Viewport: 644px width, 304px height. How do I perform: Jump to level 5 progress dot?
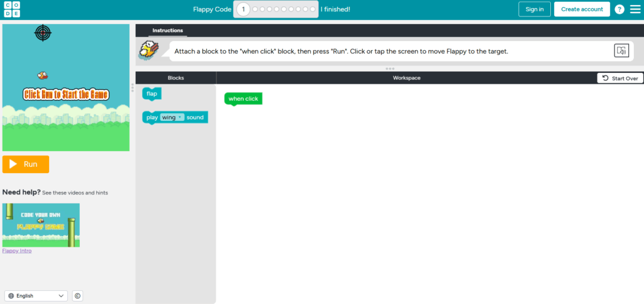click(277, 9)
